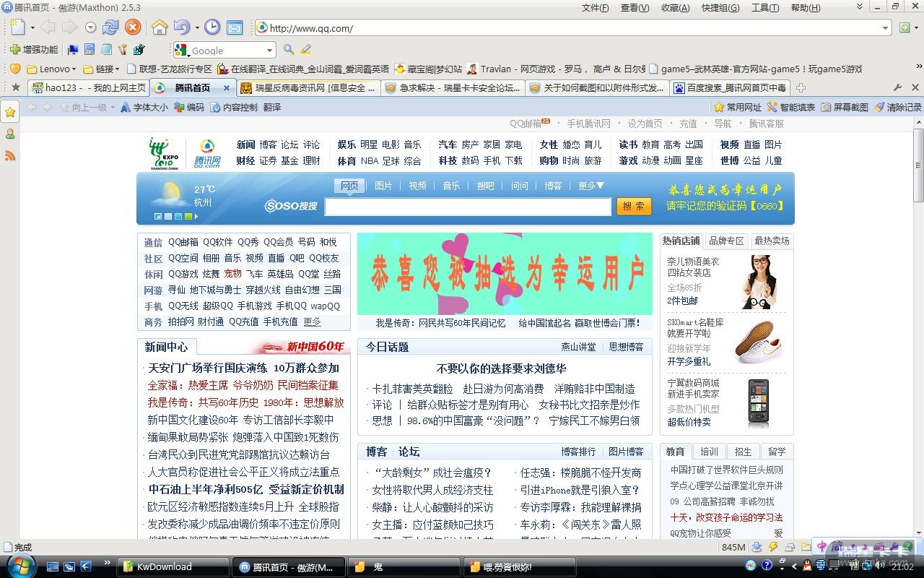Click the orange 搜索 button
Screen dimensions: 924x578
[634, 206]
